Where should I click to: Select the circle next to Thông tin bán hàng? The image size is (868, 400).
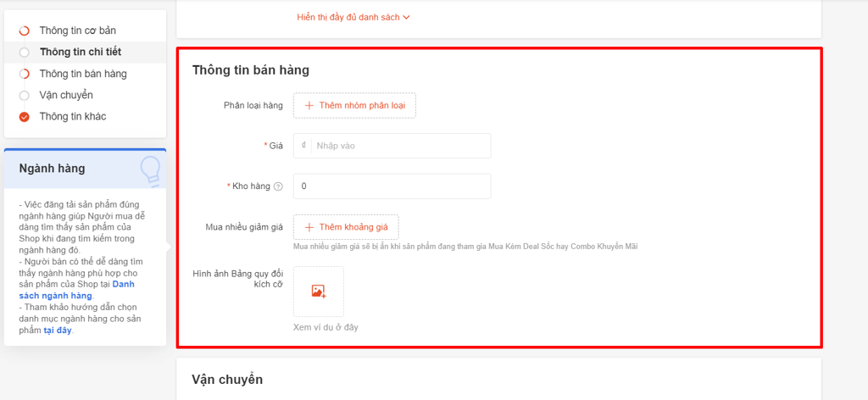point(25,74)
